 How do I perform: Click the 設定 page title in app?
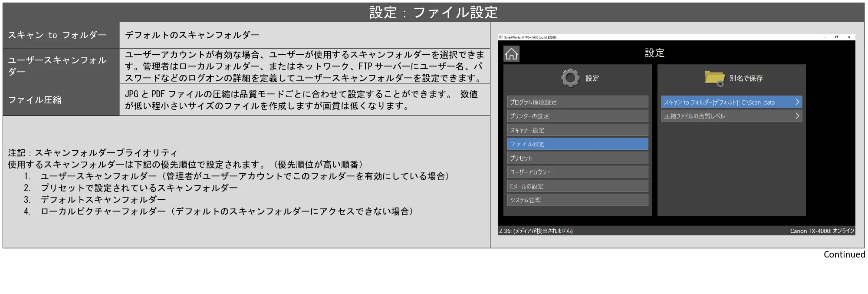(654, 53)
